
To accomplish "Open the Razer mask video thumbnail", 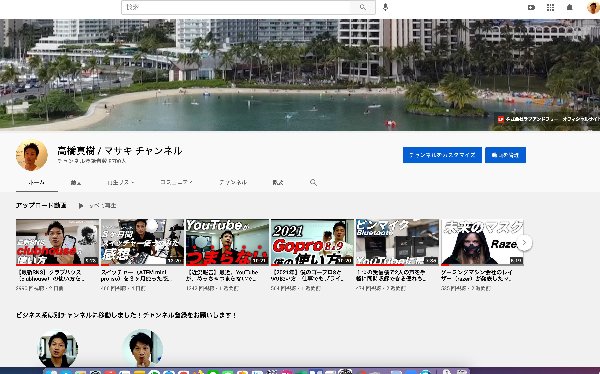I will 482,242.
